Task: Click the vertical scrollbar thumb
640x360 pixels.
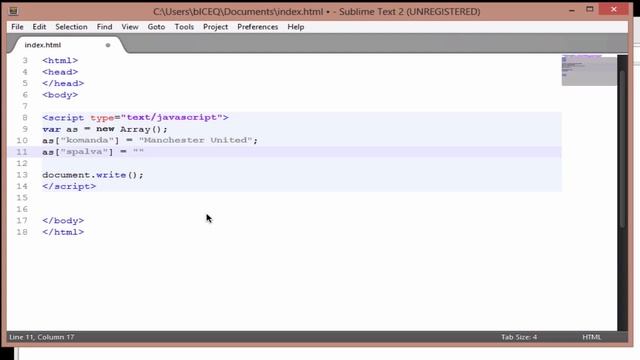Action: pos(622,149)
